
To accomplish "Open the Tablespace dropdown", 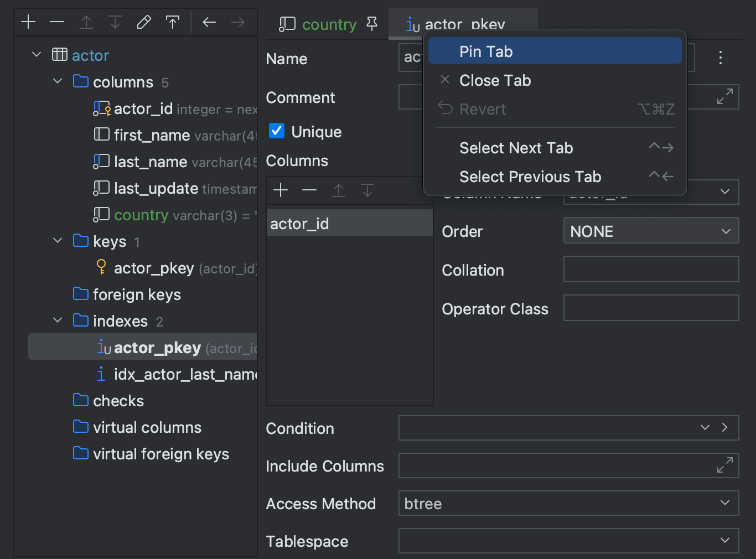I will [568, 541].
